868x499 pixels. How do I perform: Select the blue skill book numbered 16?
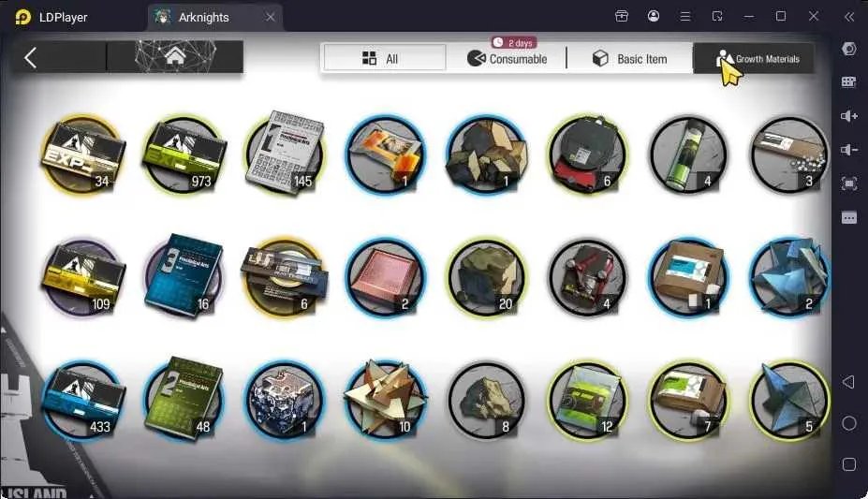click(x=184, y=276)
